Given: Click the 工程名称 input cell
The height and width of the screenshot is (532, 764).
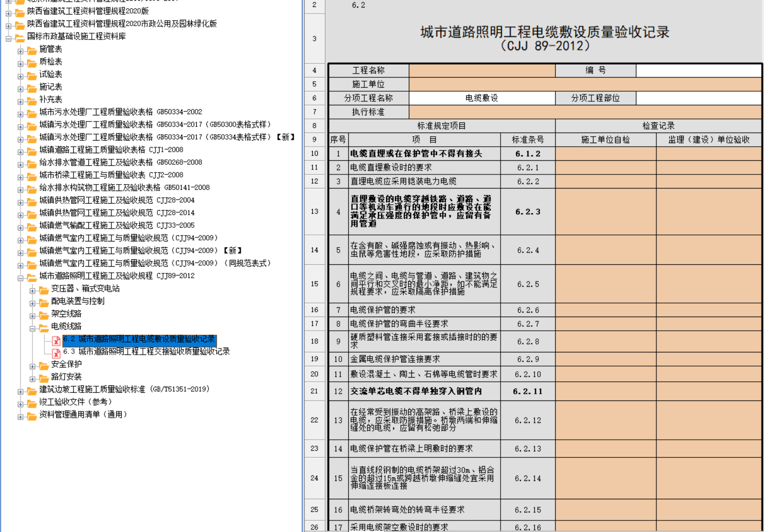Looking at the screenshot, I should click(x=481, y=71).
